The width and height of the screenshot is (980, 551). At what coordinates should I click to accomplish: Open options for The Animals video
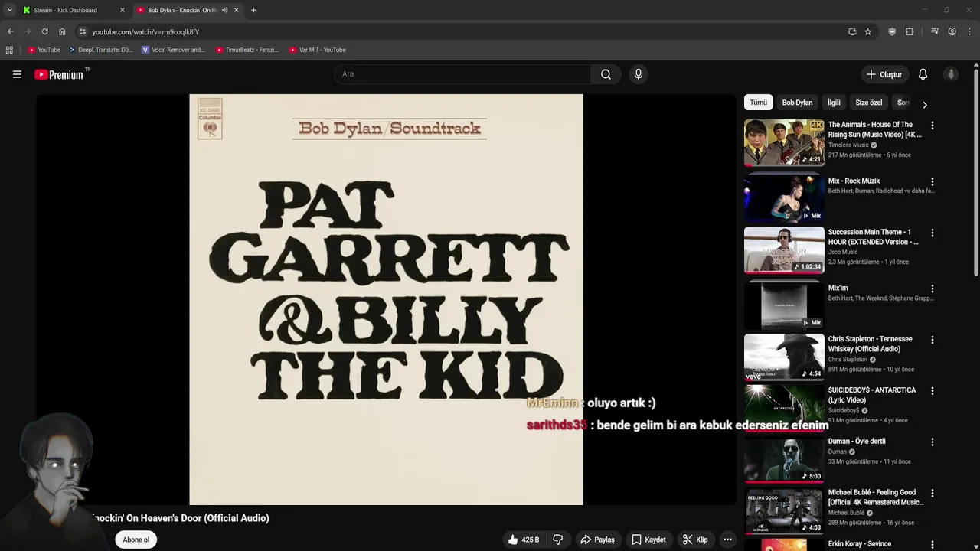932,125
